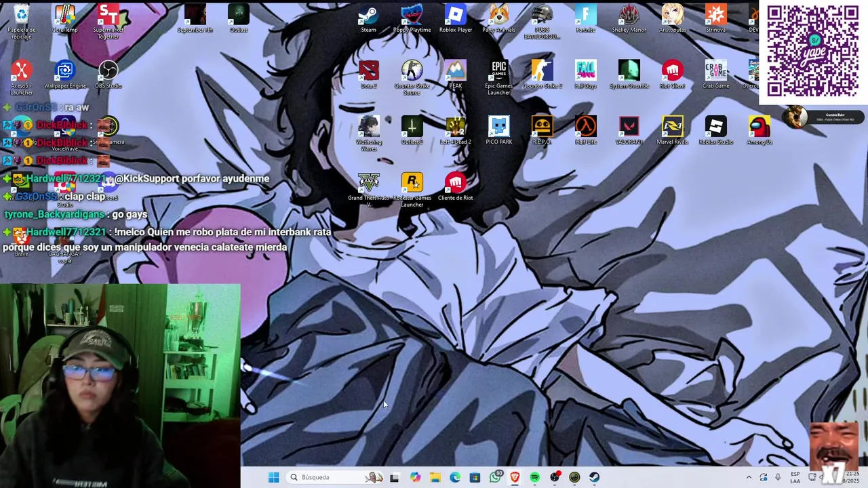The height and width of the screenshot is (488, 868).
Task: Select Supermarket Together shortcut
Action: tap(108, 22)
